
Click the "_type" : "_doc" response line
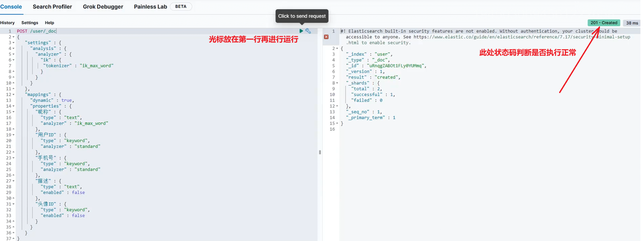(x=368, y=60)
